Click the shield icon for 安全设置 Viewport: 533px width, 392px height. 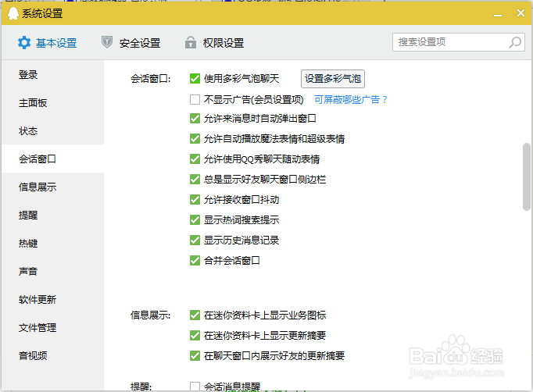click(x=107, y=42)
